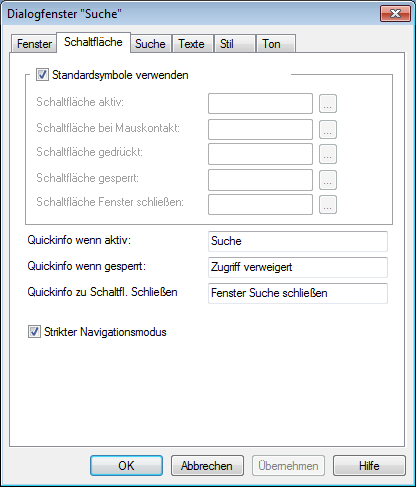The image size is (416, 487).
Task: Open browse button for Schaltfläche aktiv
Action: pyautogui.click(x=328, y=104)
